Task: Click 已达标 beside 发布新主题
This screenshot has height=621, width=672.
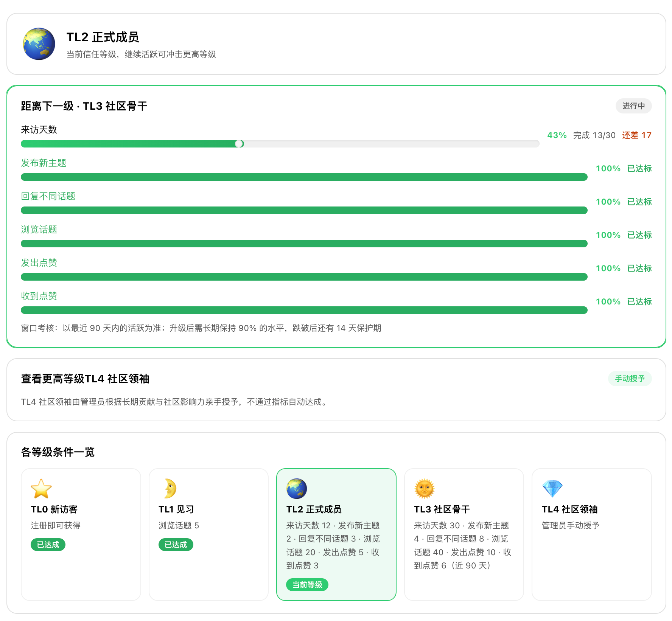Action: tap(639, 169)
